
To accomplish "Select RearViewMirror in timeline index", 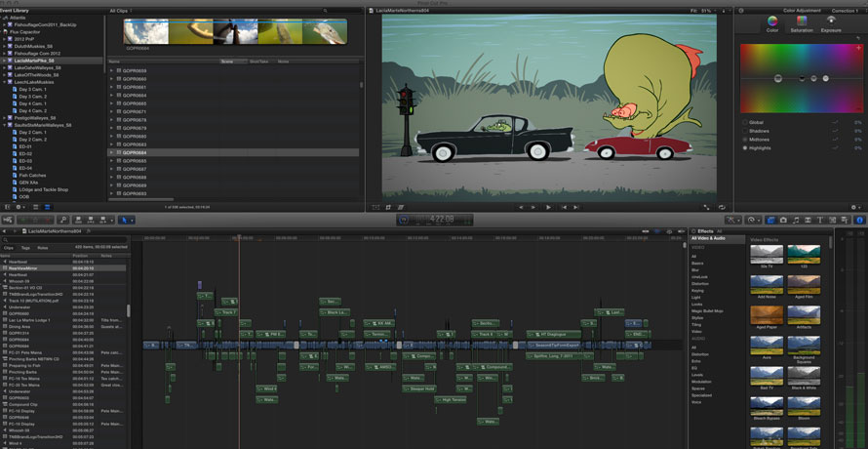I will coord(63,267).
